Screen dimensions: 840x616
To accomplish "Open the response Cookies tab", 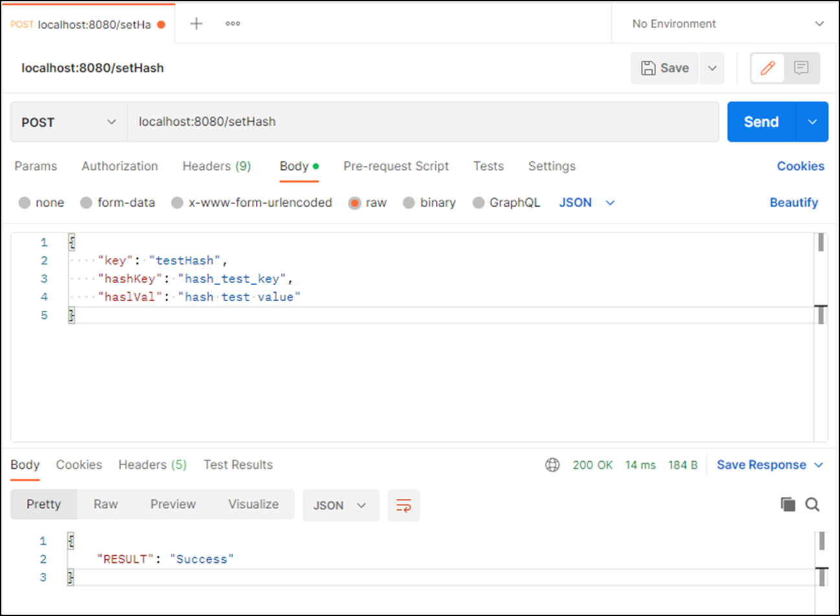I will 79,465.
